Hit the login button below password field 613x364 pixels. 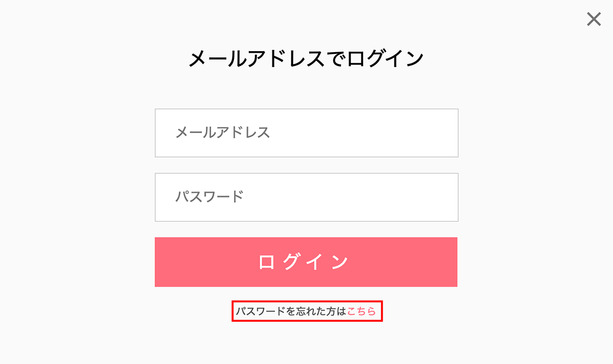tap(306, 262)
